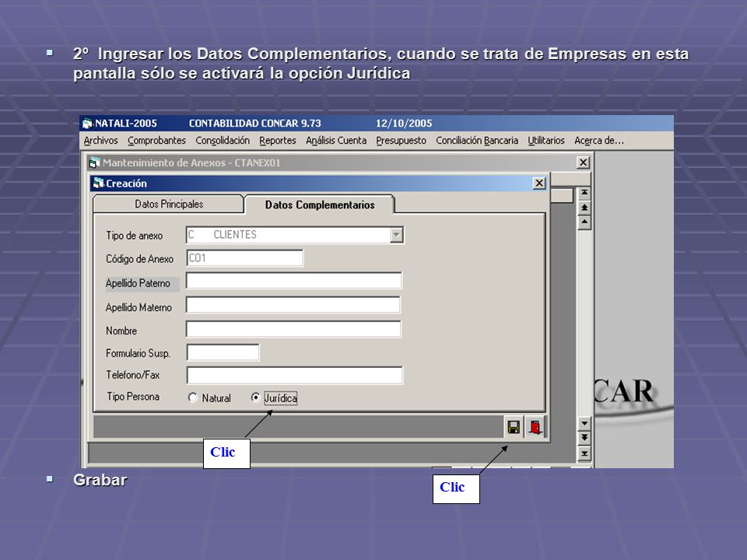Select Datos Complementarios tab
747x560 pixels.
320,205
